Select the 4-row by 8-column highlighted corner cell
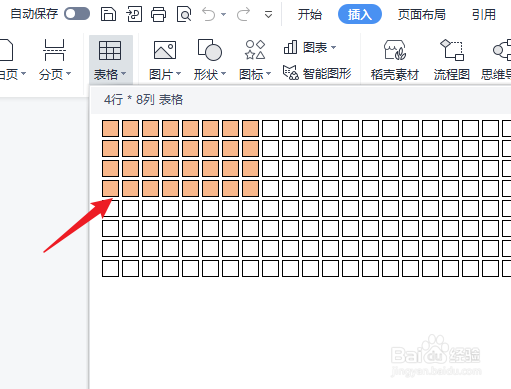This screenshot has width=511, height=389. (x=250, y=189)
